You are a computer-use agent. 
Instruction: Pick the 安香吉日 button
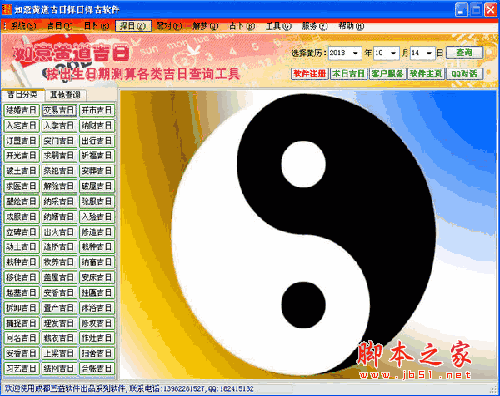point(59,293)
